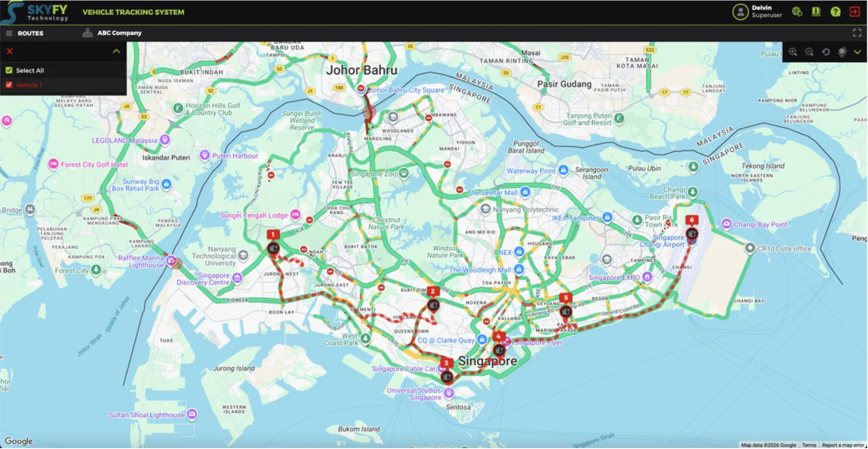Reset the map view with rotate icon
868x449 pixels.
pos(826,52)
